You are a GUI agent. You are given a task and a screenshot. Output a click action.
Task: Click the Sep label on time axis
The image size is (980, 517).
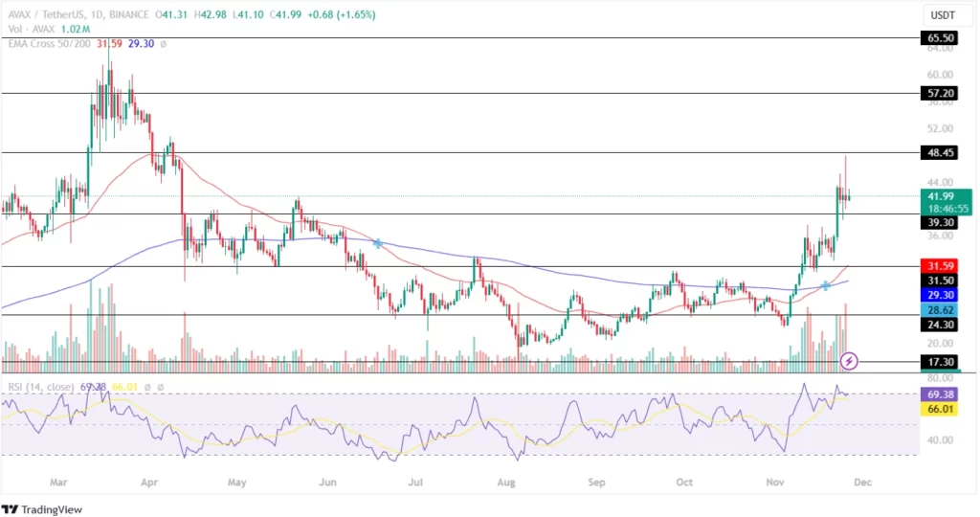pyautogui.click(x=596, y=482)
